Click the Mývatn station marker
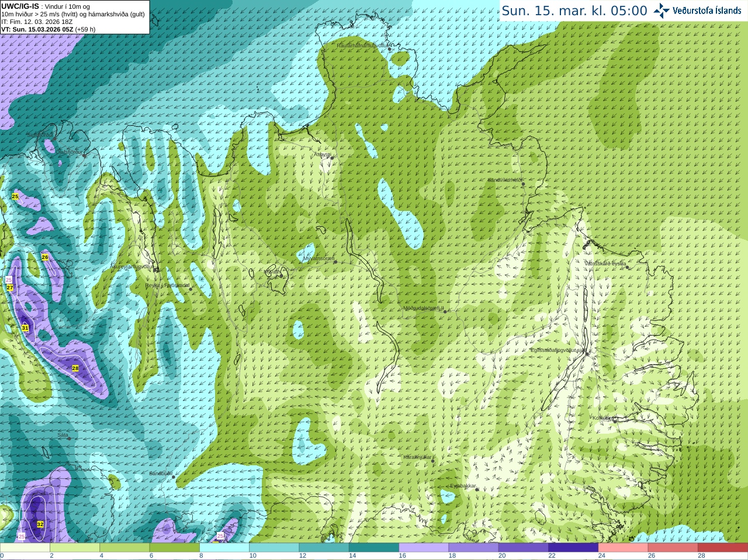 point(282,275)
